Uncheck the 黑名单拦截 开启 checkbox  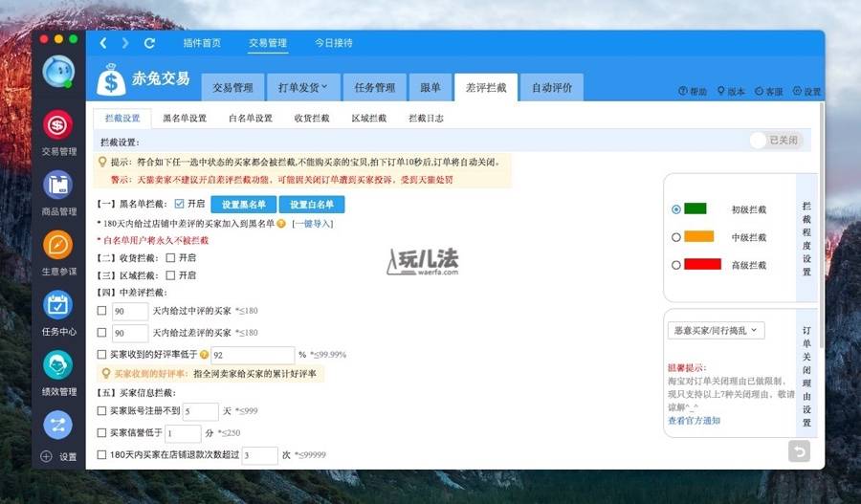pyautogui.click(x=179, y=204)
